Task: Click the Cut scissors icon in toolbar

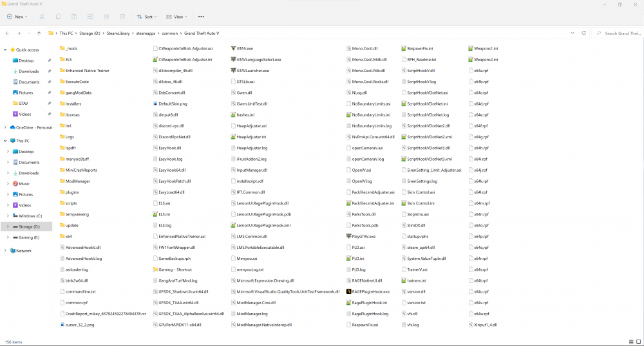Action: click(43, 17)
